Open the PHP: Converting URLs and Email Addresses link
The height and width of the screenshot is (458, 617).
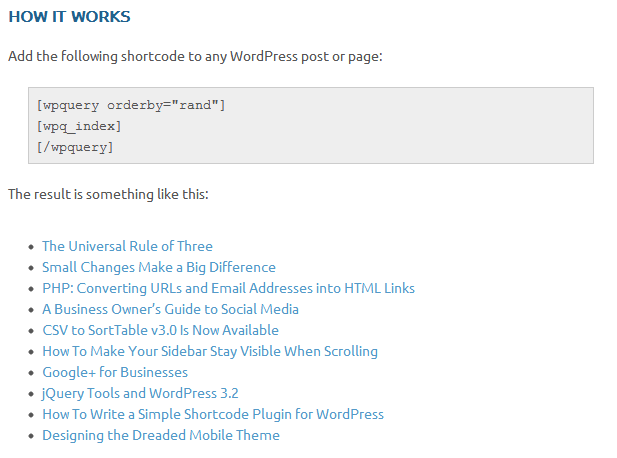click(x=228, y=288)
